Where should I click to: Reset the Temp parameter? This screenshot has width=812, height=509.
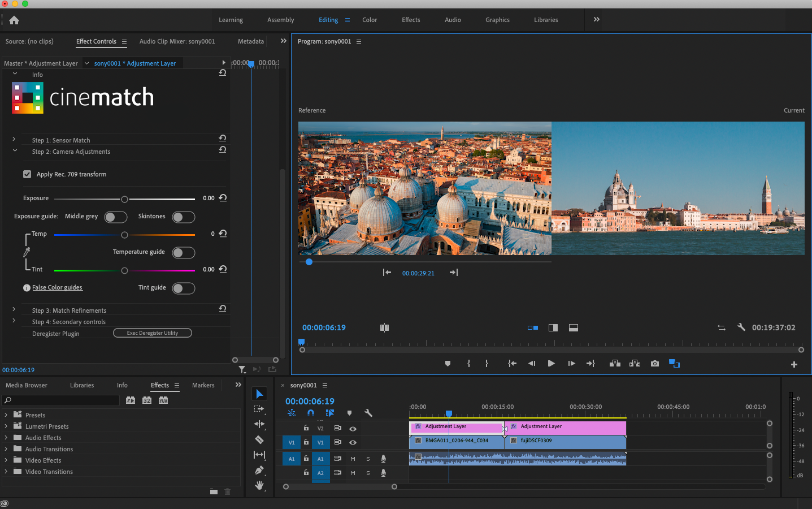pos(223,234)
